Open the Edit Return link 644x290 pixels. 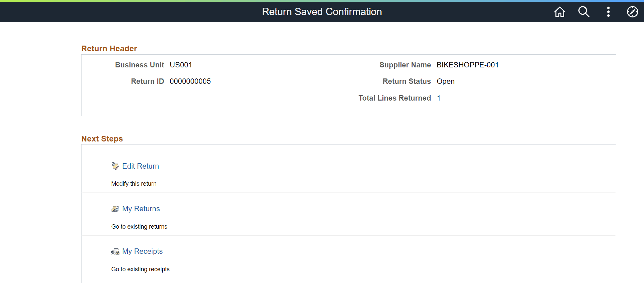[141, 166]
